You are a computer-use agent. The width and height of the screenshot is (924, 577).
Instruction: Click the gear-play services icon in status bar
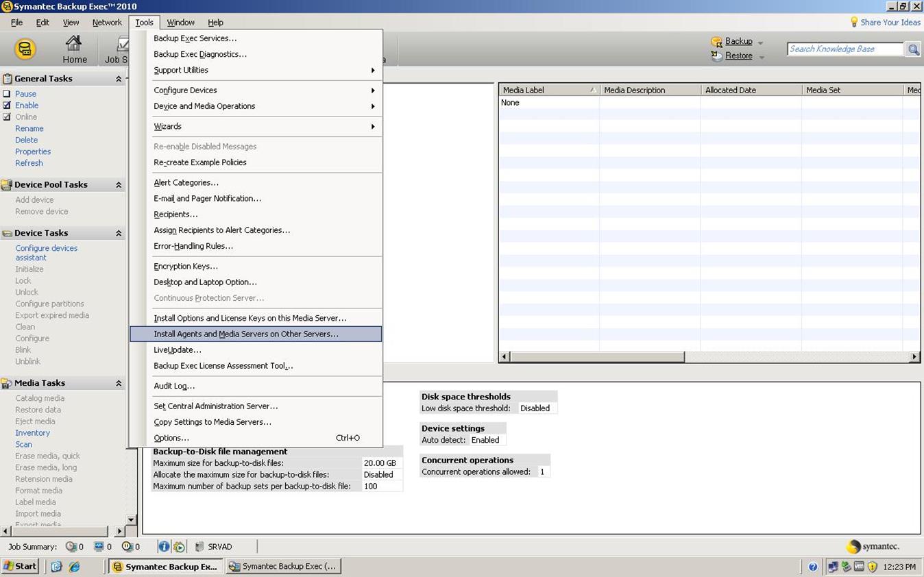click(179, 547)
